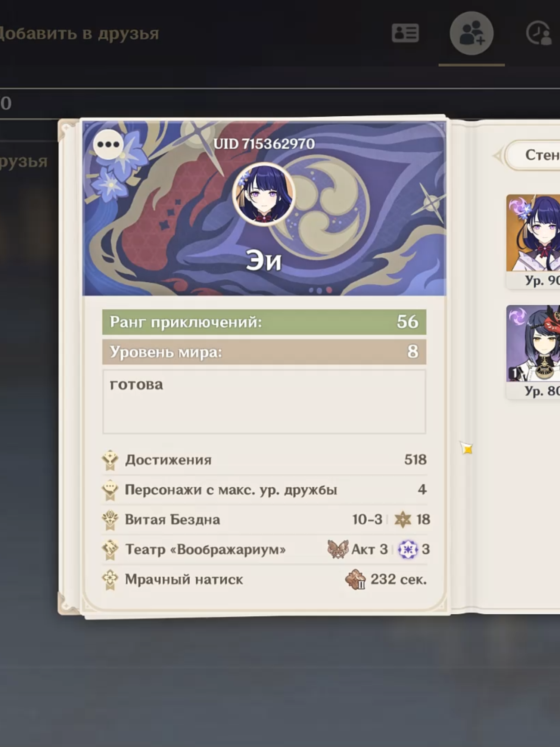The width and height of the screenshot is (560, 747).
Task: Click the Мрачный натиск row
Action: [264, 580]
